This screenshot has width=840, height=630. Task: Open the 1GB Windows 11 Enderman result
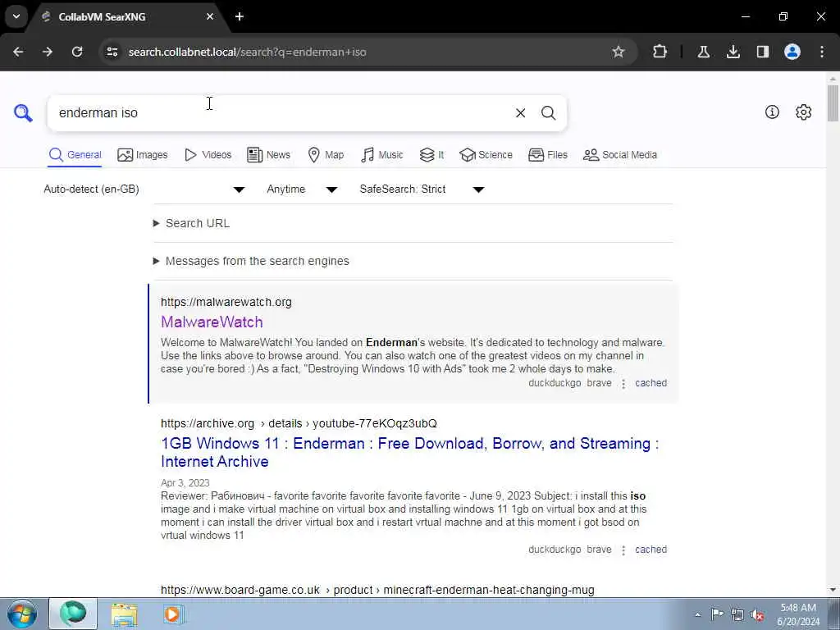tap(410, 452)
